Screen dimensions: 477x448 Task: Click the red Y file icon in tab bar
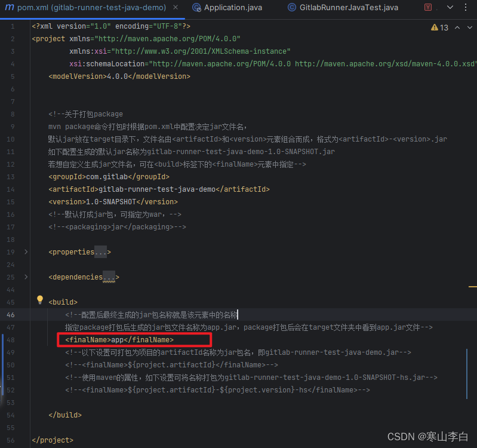coord(427,7)
